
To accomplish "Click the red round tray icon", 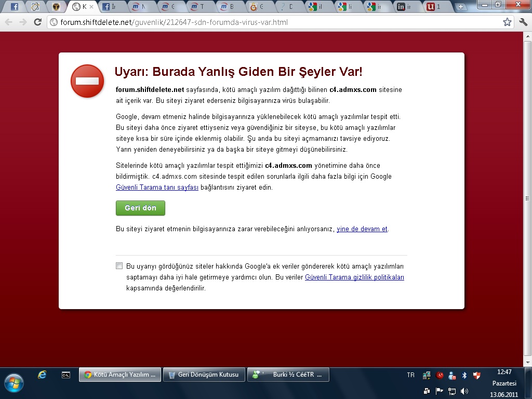I will (x=440, y=375).
